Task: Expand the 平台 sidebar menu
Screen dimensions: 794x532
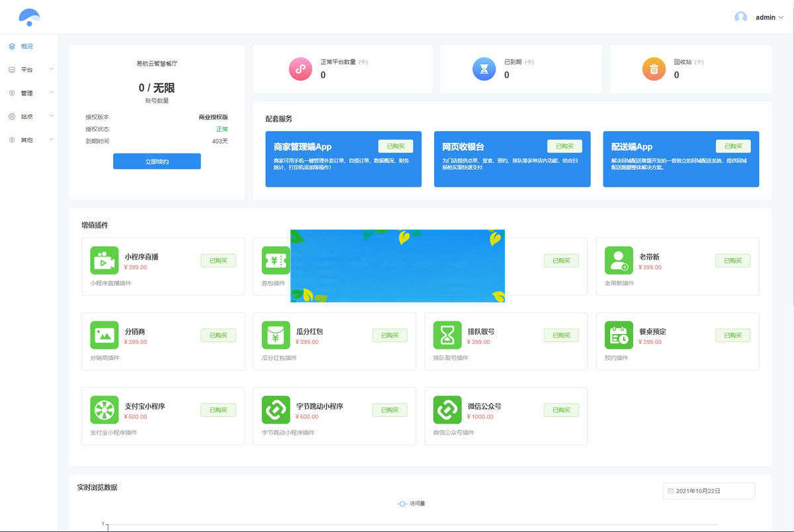Action: (26, 69)
